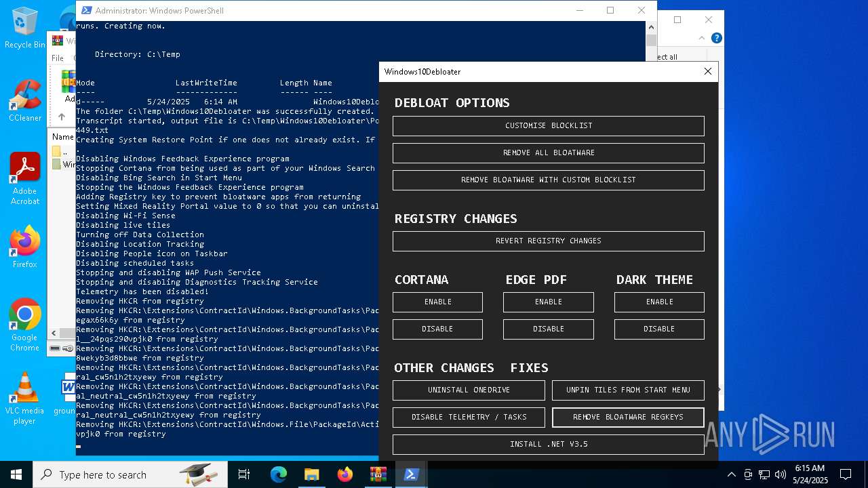
Task: Switch to WinRAR taskbar icon
Action: coord(378,474)
